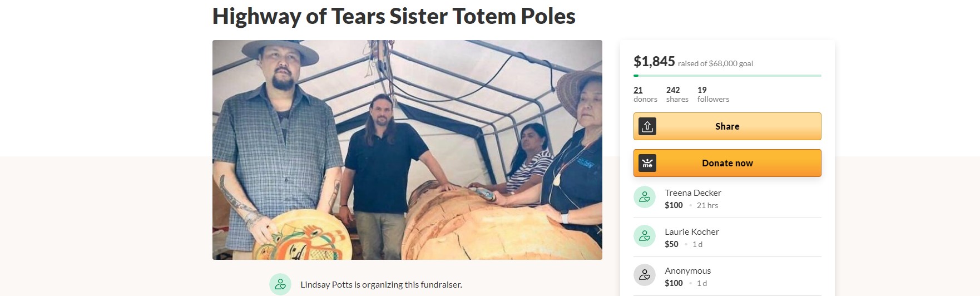Click the Anonymous donor avatar icon

(x=645, y=275)
